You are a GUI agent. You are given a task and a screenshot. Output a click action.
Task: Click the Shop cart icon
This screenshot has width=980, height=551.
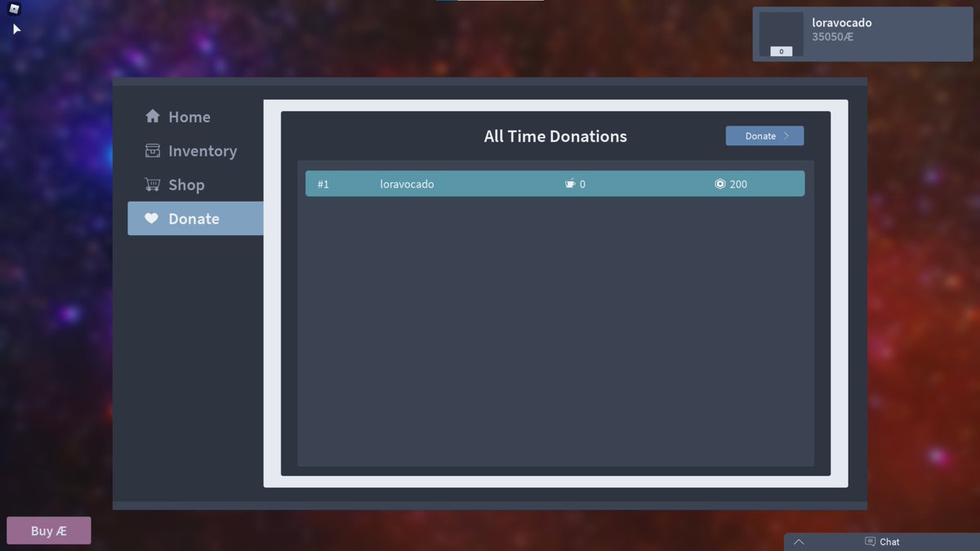pyautogui.click(x=153, y=184)
